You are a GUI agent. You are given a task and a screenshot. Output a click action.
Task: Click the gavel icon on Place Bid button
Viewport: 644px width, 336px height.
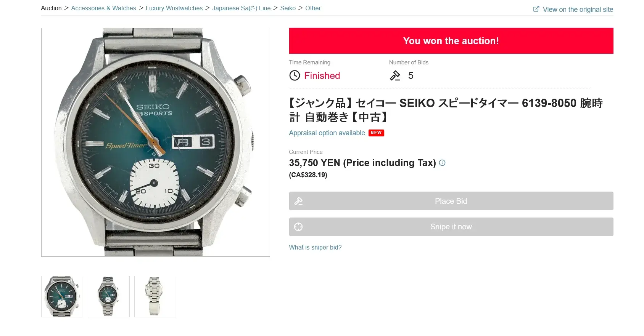point(298,201)
